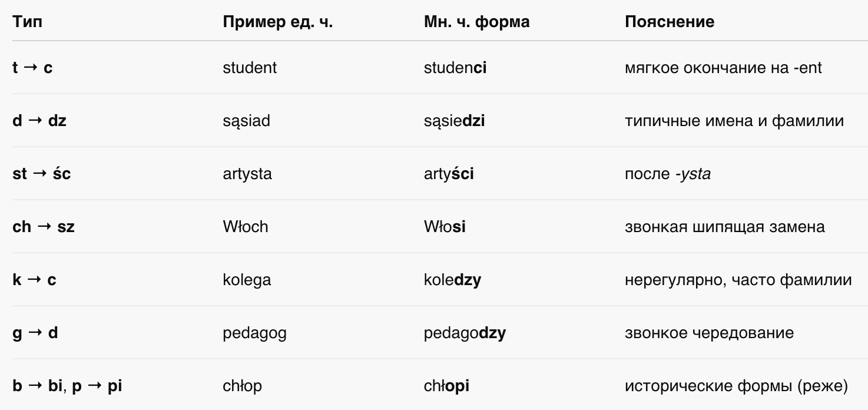Image resolution: width=868 pixels, height=410 pixels.
Task: Click the 'Пример ед. ч.' column header
Action: tap(277, 22)
